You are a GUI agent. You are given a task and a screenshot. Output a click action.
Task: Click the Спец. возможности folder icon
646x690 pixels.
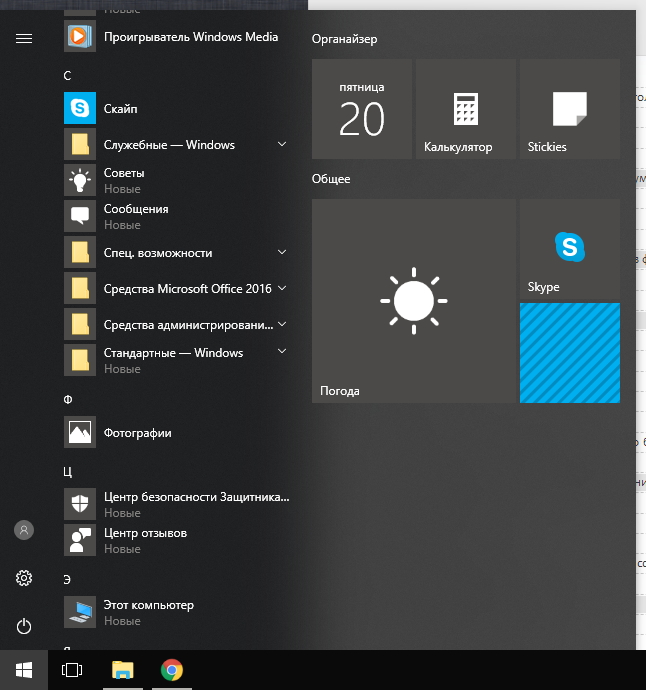(x=80, y=252)
